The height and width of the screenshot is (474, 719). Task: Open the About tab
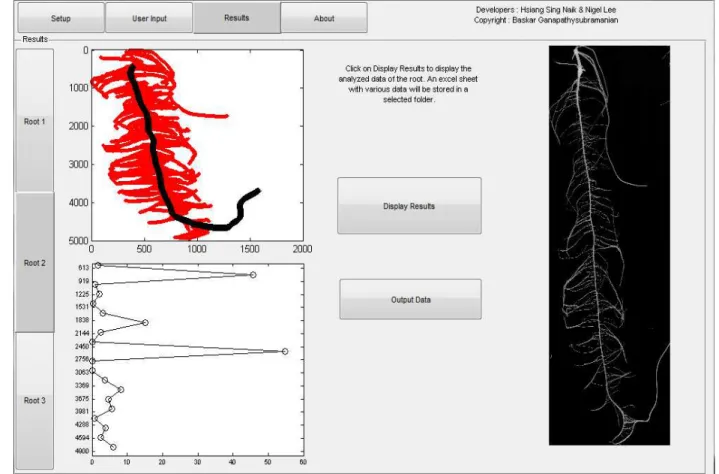324,18
